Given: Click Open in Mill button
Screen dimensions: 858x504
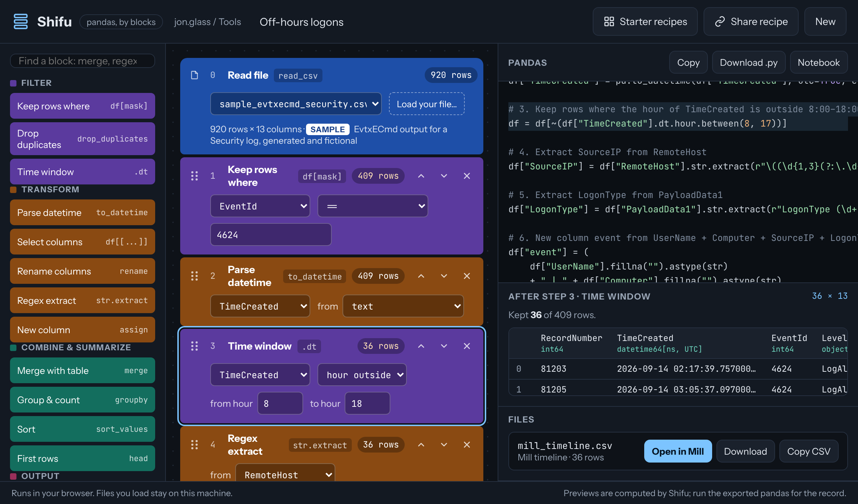Looking at the screenshot, I should (678, 451).
